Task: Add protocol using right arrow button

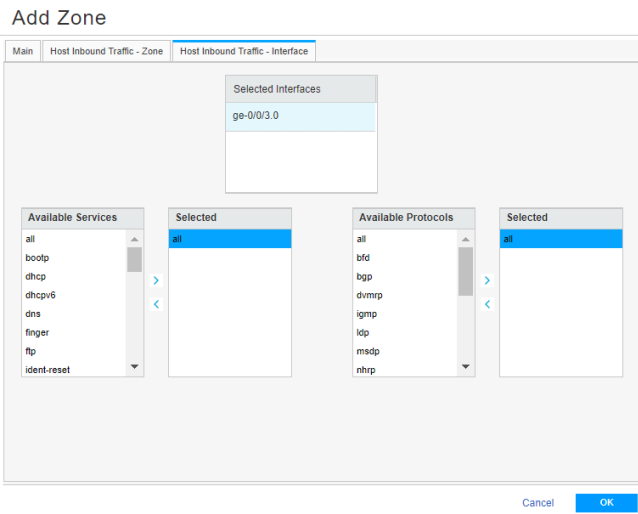Action: (487, 281)
